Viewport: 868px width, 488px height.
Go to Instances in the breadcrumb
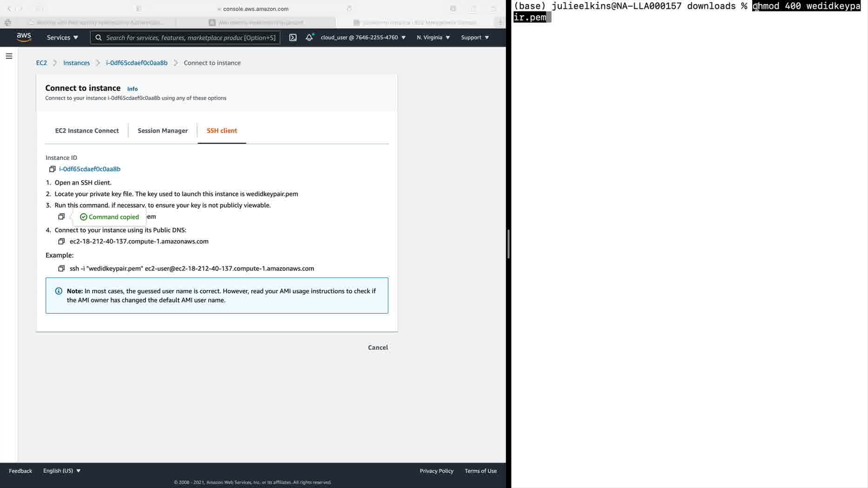pyautogui.click(x=76, y=63)
